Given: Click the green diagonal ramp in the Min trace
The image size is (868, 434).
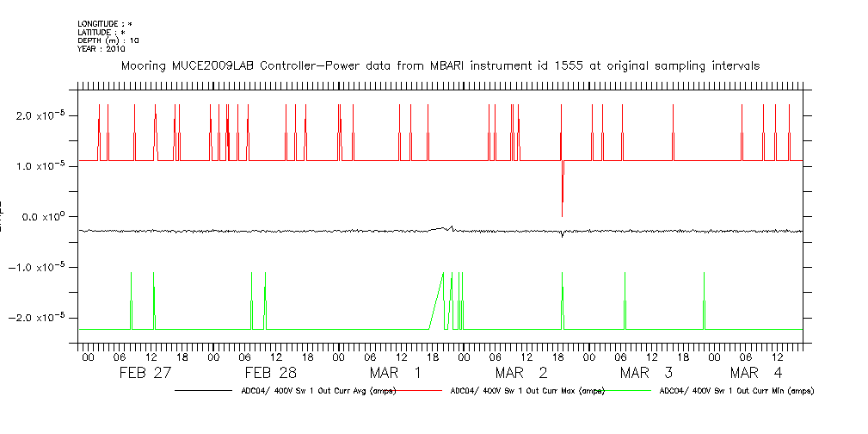Looking at the screenshot, I should pos(436,301).
